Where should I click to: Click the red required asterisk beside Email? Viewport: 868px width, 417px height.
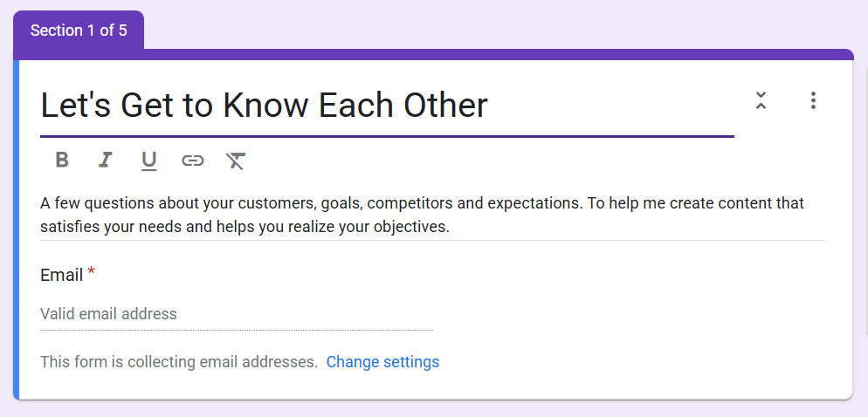[x=91, y=273]
